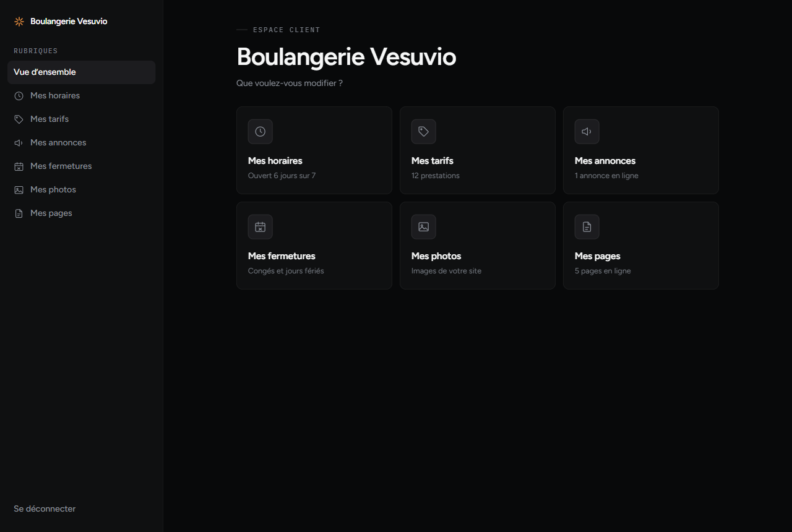This screenshot has width=792, height=532.
Task: Click the file icon on the Mes pages card
Action: pos(587,227)
